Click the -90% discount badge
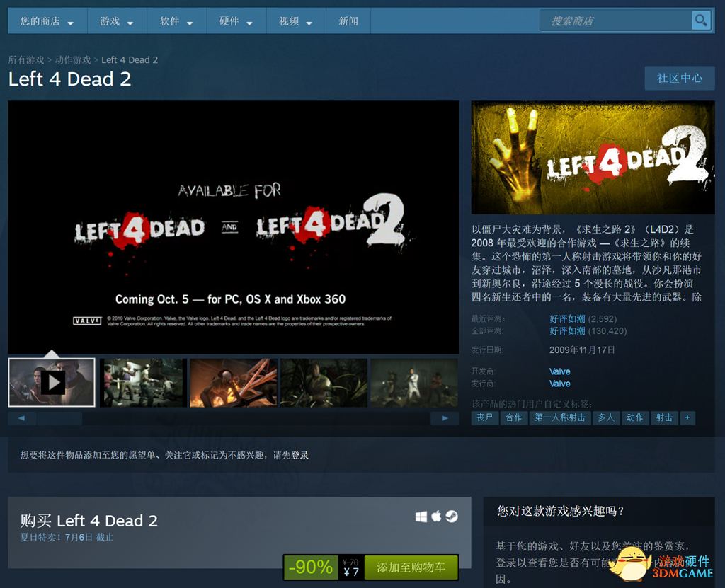 click(x=311, y=567)
